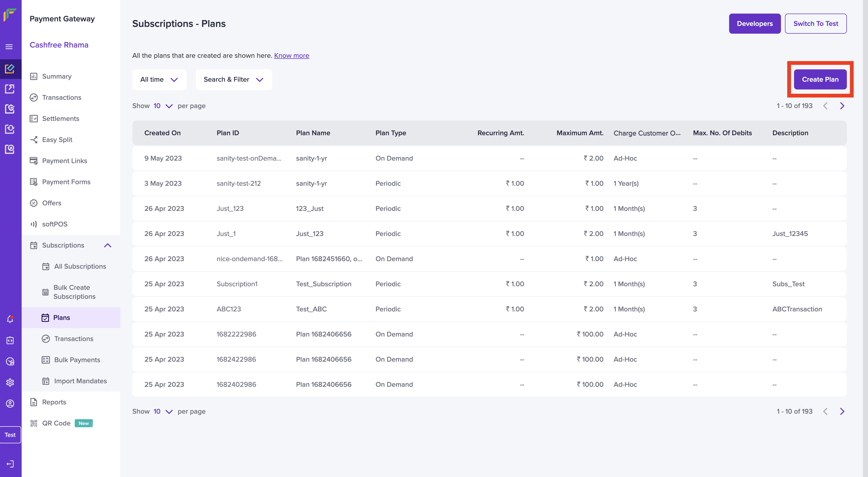Open All Subscriptions in the sidebar
Viewport: 868px width, 477px height.
(80, 266)
